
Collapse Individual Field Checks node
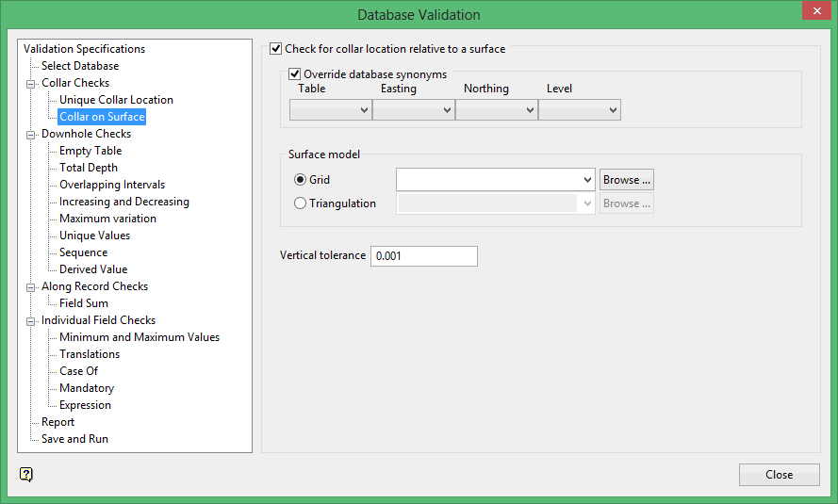click(30, 320)
